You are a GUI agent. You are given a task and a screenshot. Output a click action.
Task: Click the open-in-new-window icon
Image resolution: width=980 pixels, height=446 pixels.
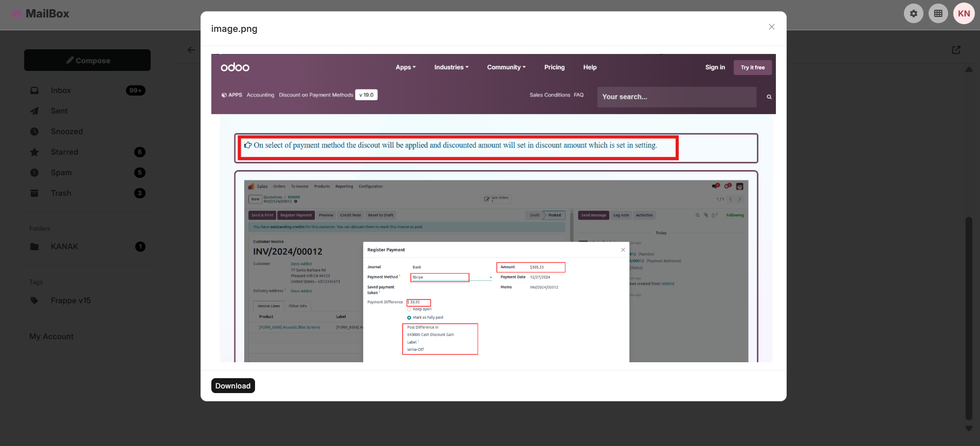click(x=956, y=50)
